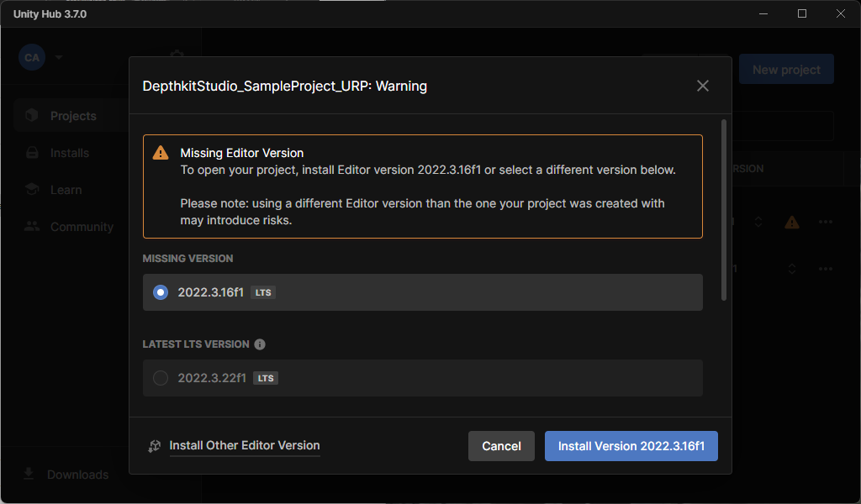Screen dimensions: 861x504
Task: Open the Installs section in the sidebar
Action: 69,153
